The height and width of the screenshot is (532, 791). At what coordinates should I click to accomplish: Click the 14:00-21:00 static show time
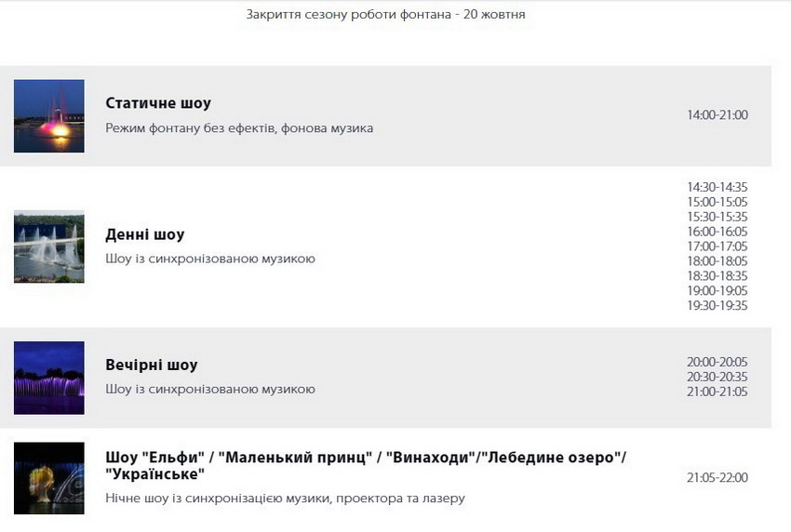(717, 115)
